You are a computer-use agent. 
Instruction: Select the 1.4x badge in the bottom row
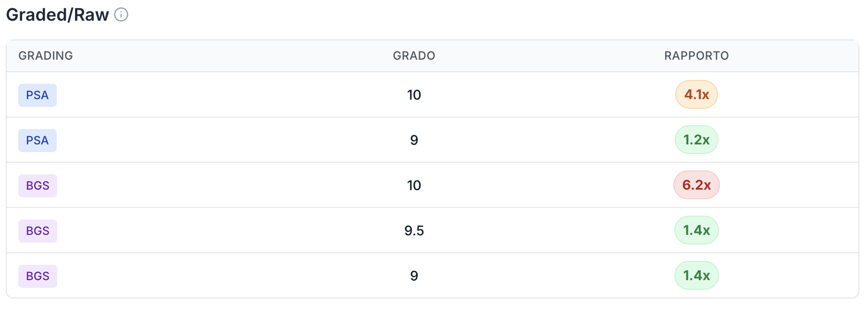(x=696, y=275)
